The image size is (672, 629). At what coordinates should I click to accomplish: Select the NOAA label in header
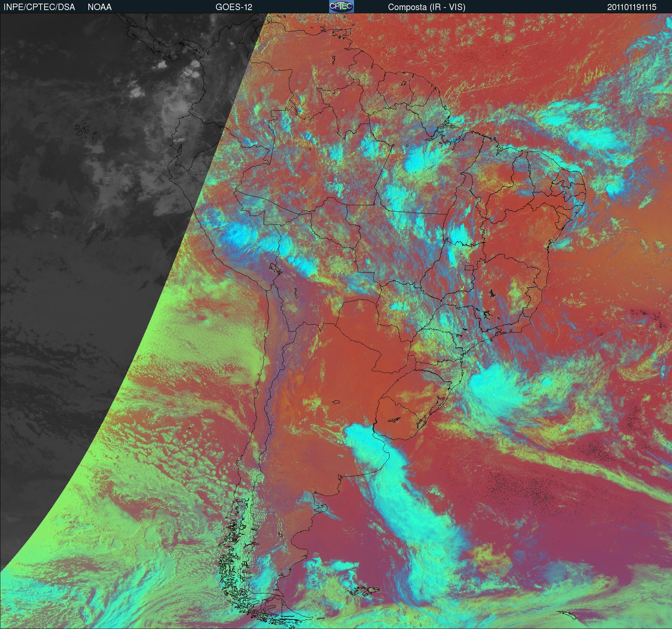click(100, 7)
